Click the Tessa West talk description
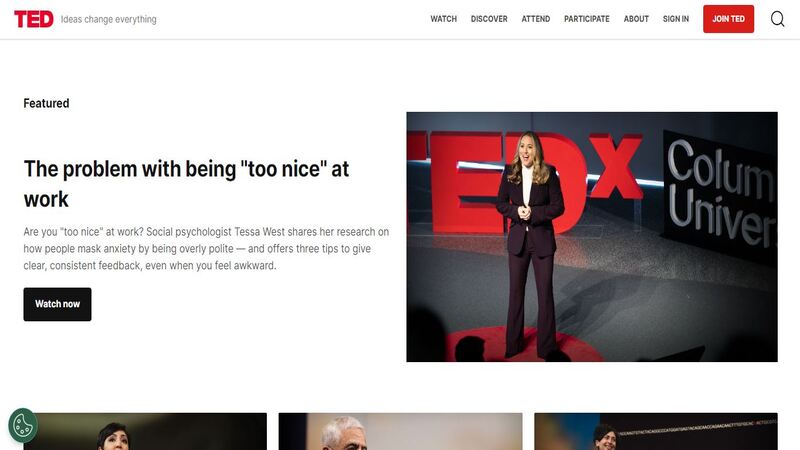This screenshot has height=450, width=800. tap(206, 248)
